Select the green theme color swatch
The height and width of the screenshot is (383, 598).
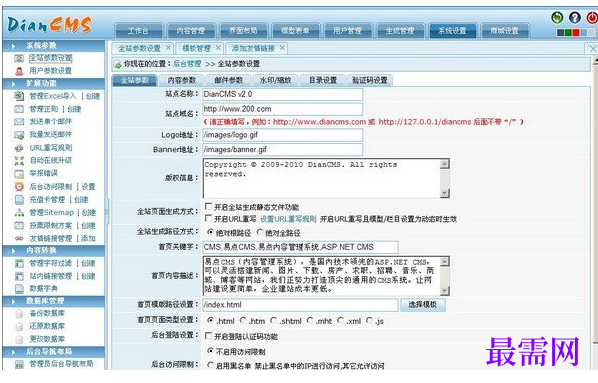tap(568, 33)
